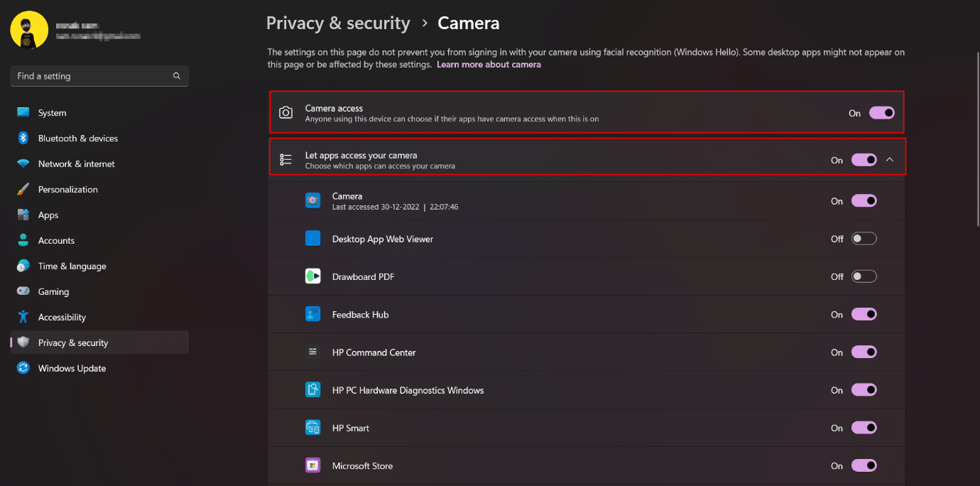Click the System monitor icon in sidebar
This screenshot has width=980, height=486.
pos(23,113)
